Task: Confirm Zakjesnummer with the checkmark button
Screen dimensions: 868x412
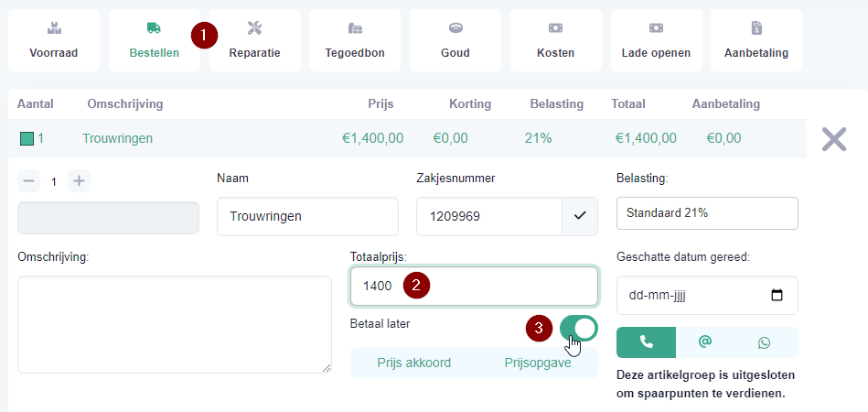Action: point(580,216)
